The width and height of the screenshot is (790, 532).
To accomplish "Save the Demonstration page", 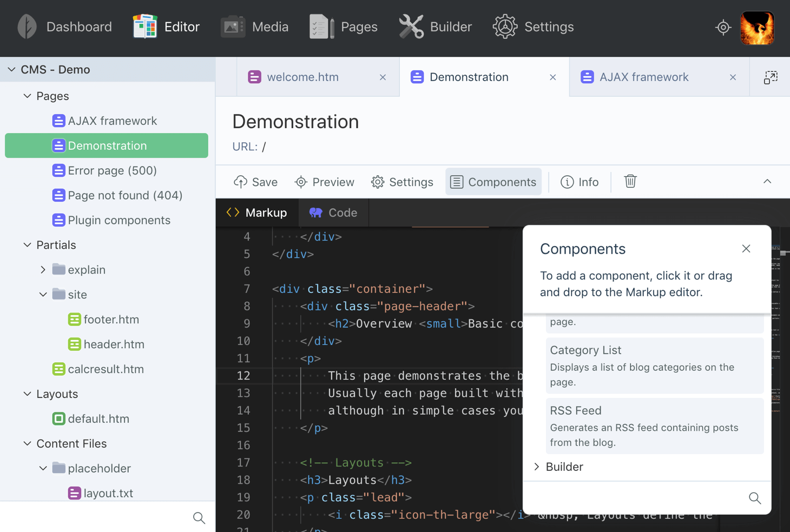I will [255, 182].
